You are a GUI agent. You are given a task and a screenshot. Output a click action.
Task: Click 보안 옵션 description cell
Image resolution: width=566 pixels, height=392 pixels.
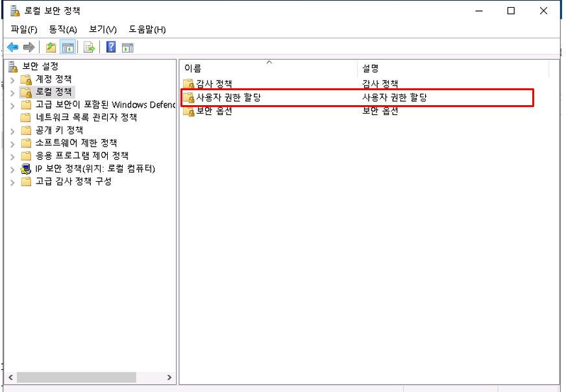[x=380, y=111]
